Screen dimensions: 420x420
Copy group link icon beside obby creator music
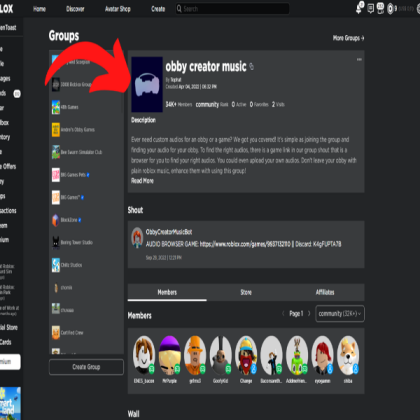point(252,67)
